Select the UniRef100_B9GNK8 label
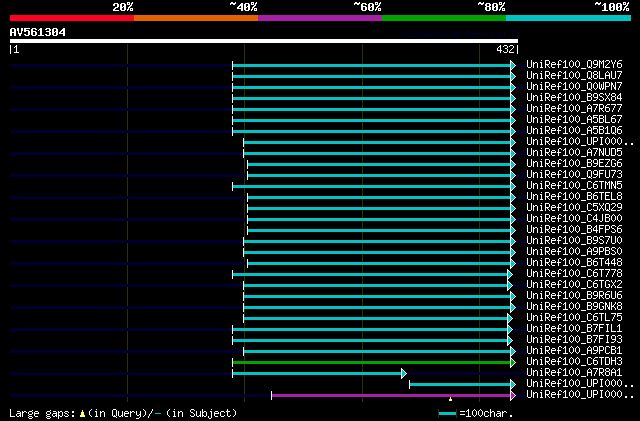Image resolution: width=640 pixels, height=421 pixels. pos(574,307)
